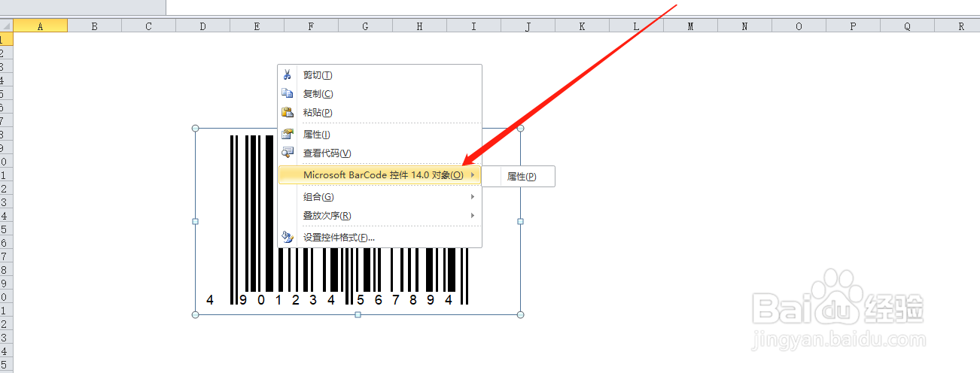Click the top-left resize handle of barcode
Image resolution: width=980 pixels, height=373 pixels.
click(x=196, y=129)
